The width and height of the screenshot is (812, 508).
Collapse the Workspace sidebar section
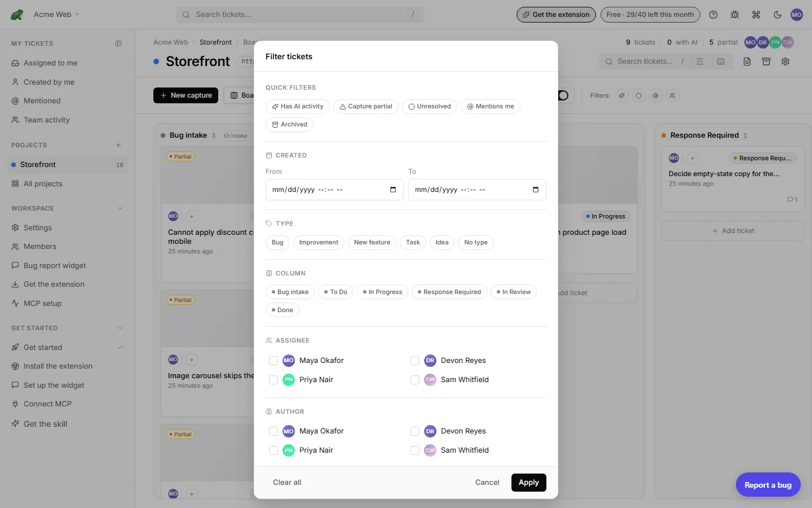(120, 208)
